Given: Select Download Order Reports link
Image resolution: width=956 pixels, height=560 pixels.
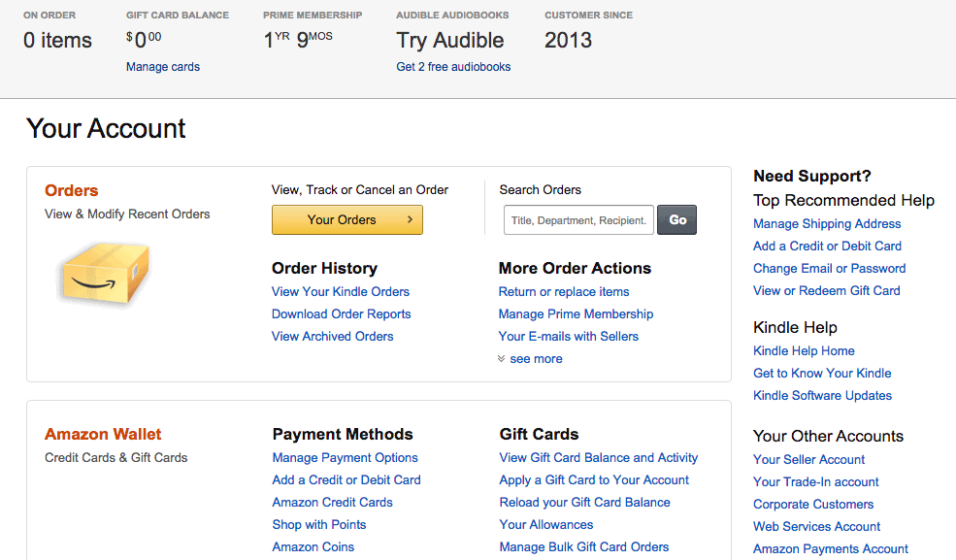Looking at the screenshot, I should [342, 314].
